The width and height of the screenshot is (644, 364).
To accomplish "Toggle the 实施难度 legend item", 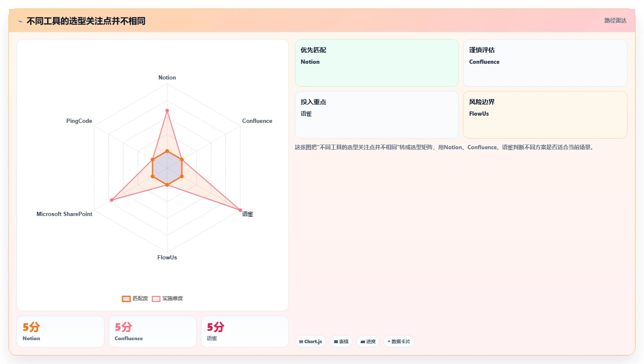I will click(x=168, y=299).
